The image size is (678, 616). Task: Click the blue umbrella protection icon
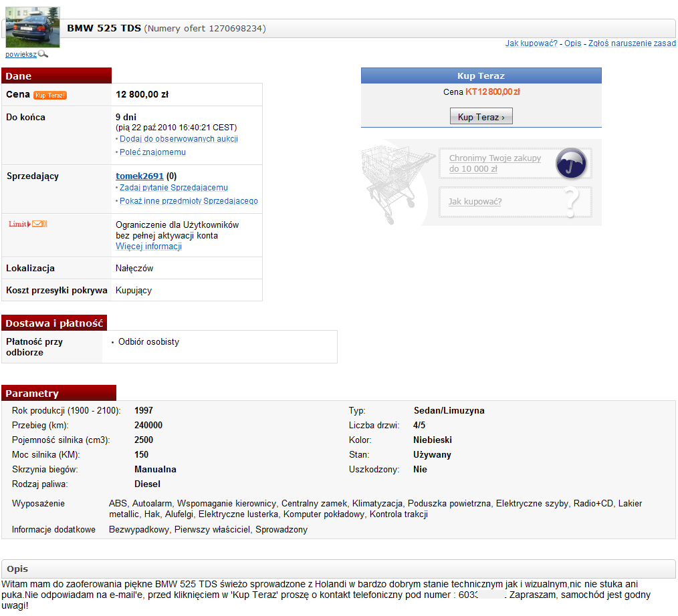tap(571, 163)
